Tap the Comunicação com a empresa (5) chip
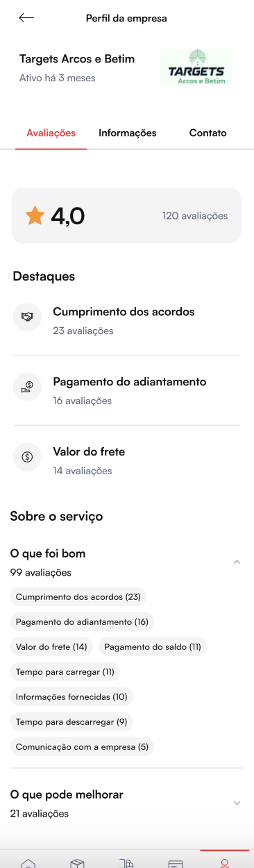254x868 pixels. coord(82,746)
